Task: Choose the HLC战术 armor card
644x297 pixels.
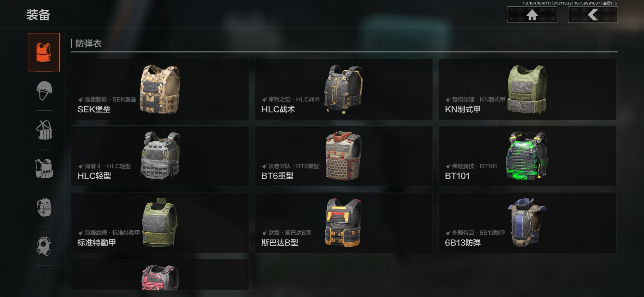Action: pos(343,90)
